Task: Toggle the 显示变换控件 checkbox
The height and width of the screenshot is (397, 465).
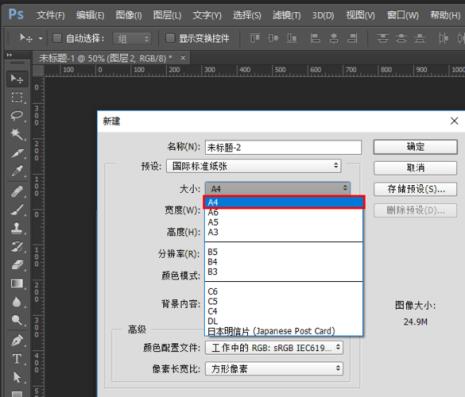Action: click(x=170, y=38)
